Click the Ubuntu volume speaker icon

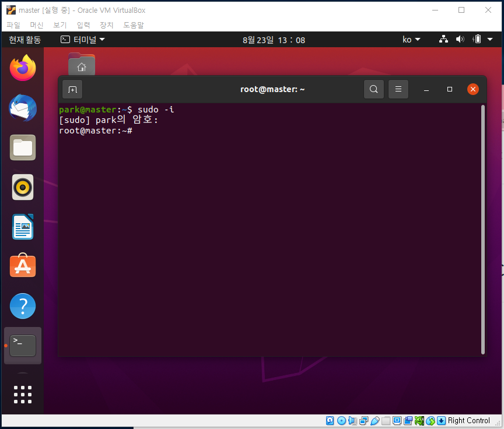click(x=460, y=40)
